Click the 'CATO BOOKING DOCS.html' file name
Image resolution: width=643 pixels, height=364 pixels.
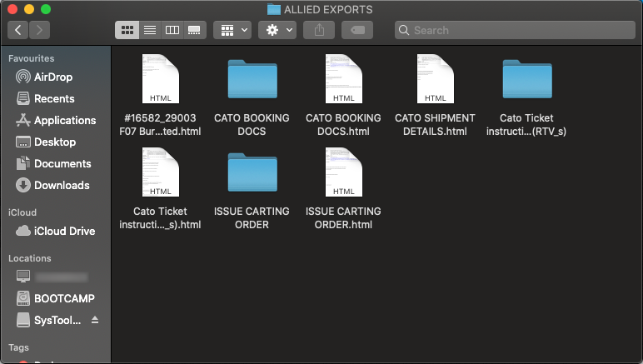coord(344,125)
